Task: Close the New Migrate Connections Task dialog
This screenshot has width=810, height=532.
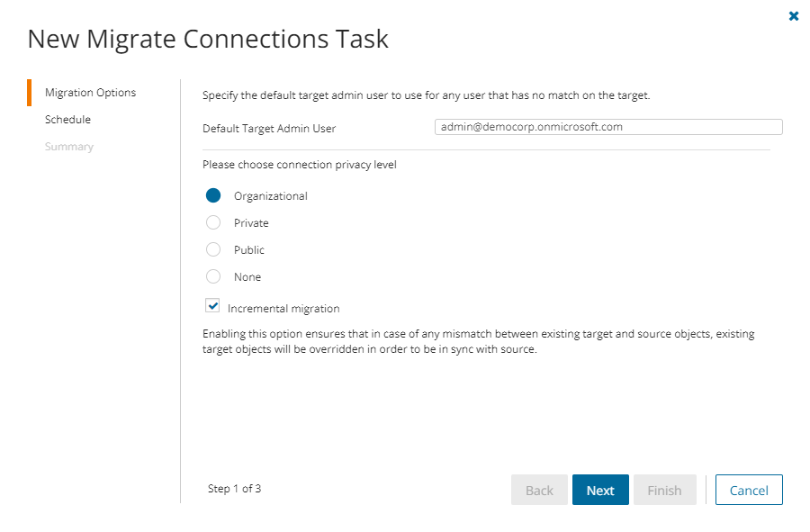Action: [x=794, y=16]
